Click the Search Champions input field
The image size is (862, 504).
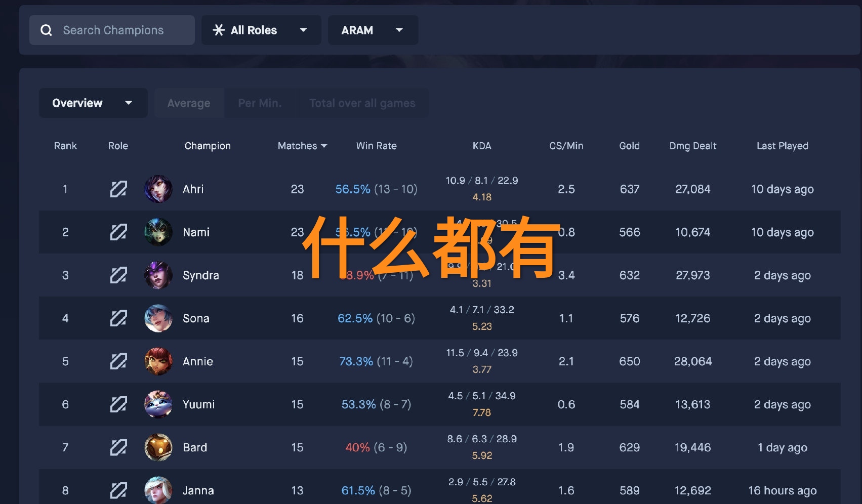click(121, 30)
